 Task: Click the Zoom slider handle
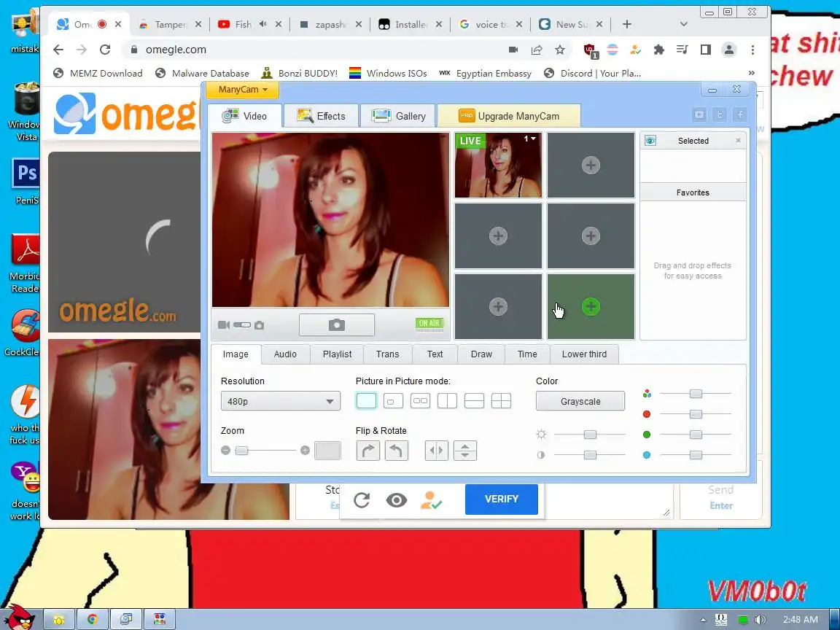(241, 451)
